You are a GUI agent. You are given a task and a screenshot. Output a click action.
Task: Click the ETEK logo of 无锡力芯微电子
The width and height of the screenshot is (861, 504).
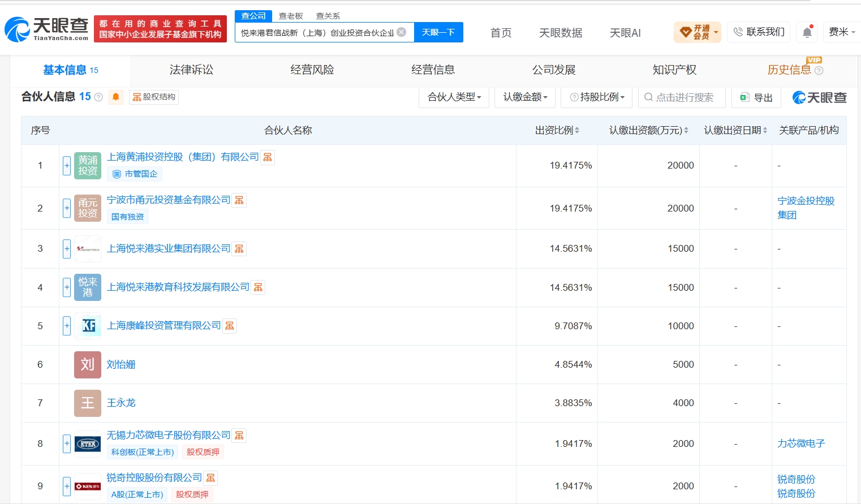point(88,444)
